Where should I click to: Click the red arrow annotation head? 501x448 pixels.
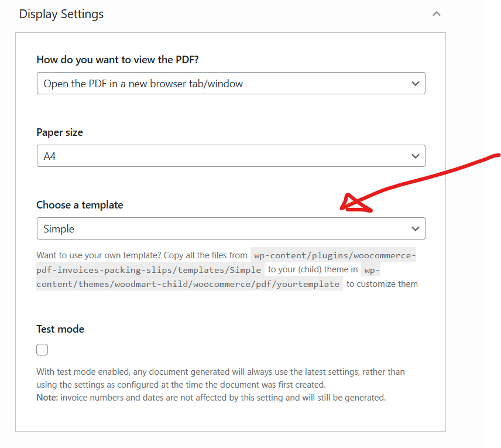[x=354, y=203]
